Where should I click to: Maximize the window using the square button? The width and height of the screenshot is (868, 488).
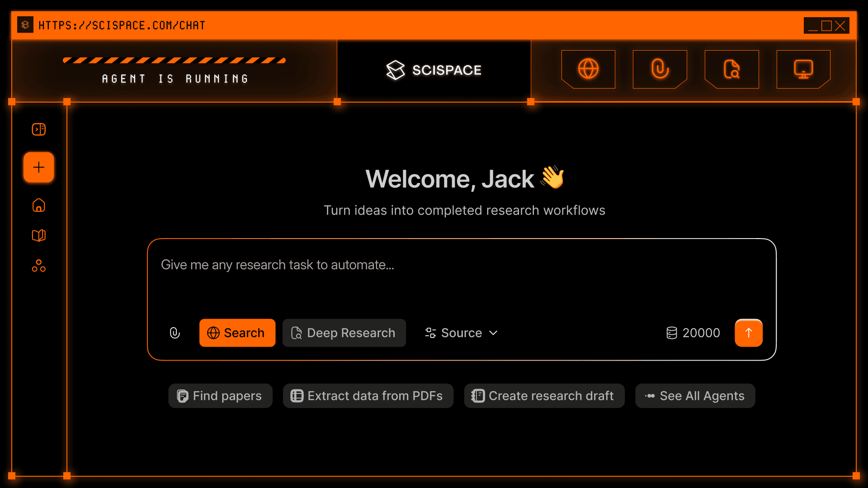(826, 26)
